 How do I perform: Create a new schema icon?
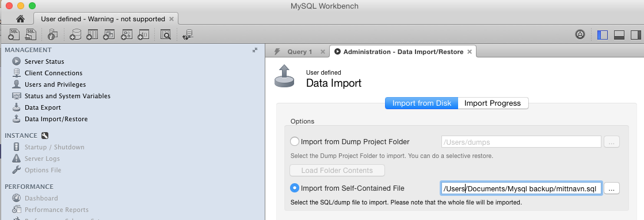[75, 34]
